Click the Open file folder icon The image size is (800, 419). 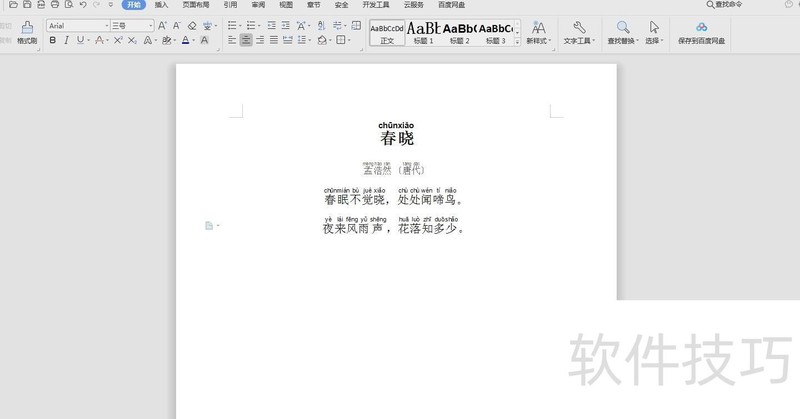13,5
